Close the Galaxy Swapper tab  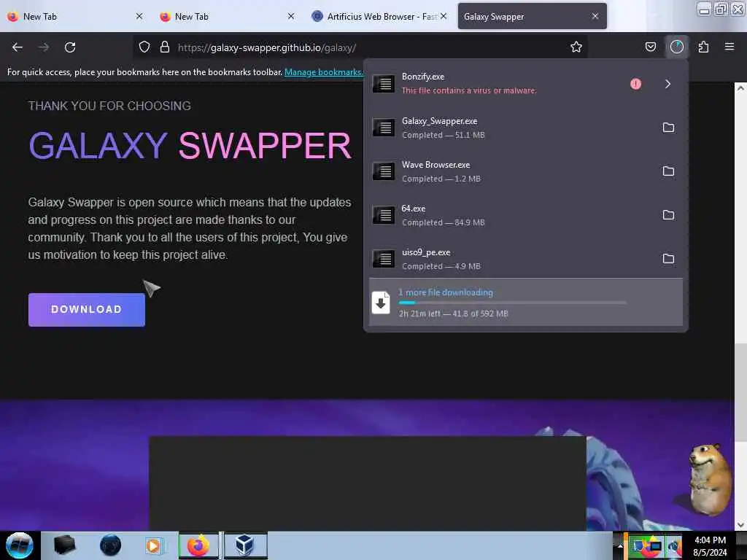tap(595, 16)
